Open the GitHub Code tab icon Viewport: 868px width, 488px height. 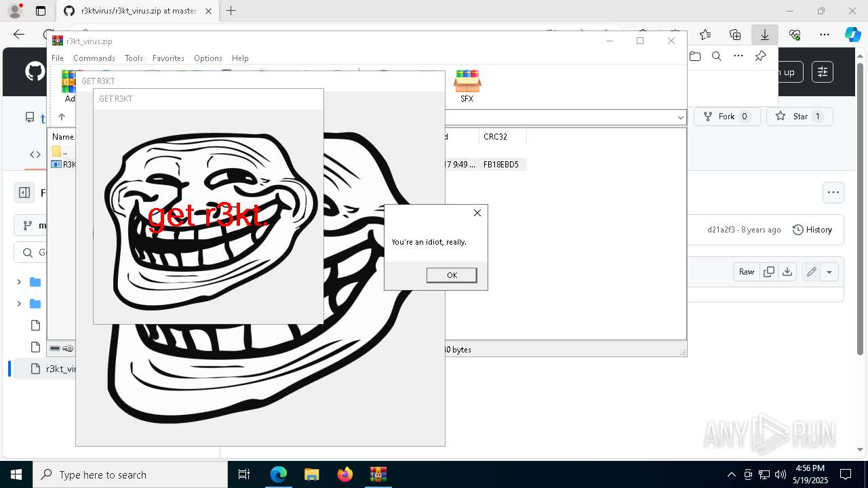click(x=35, y=155)
